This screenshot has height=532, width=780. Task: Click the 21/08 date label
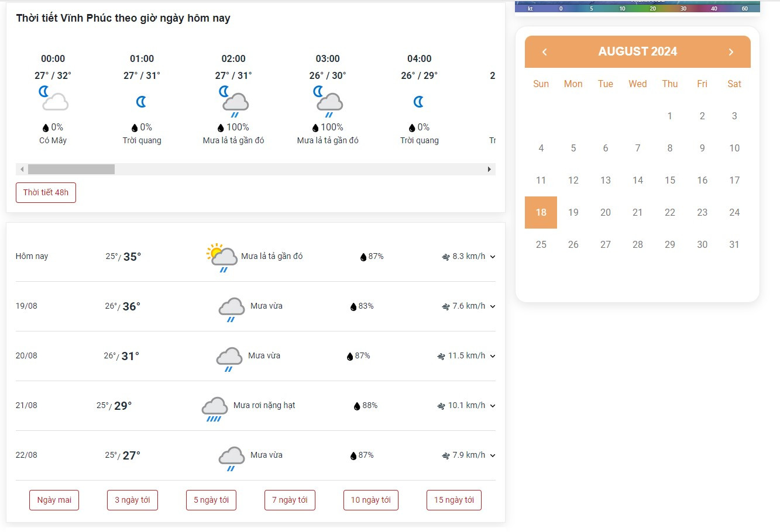click(x=26, y=405)
